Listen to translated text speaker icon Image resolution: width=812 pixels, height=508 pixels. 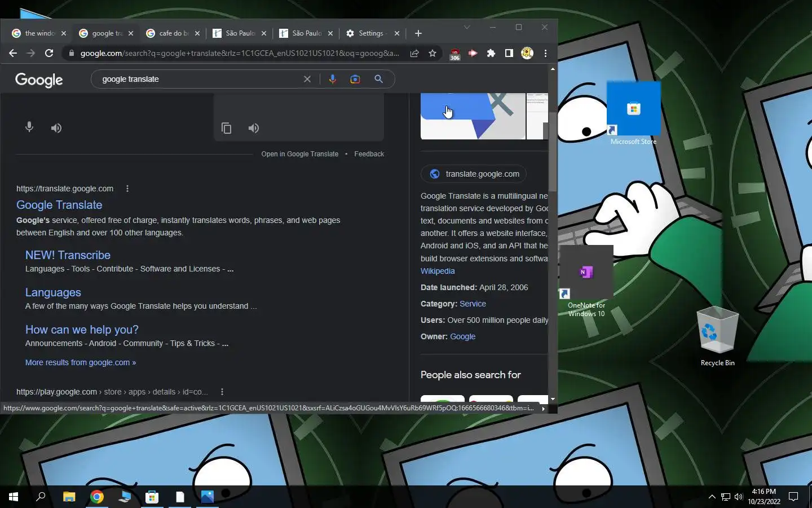click(254, 128)
